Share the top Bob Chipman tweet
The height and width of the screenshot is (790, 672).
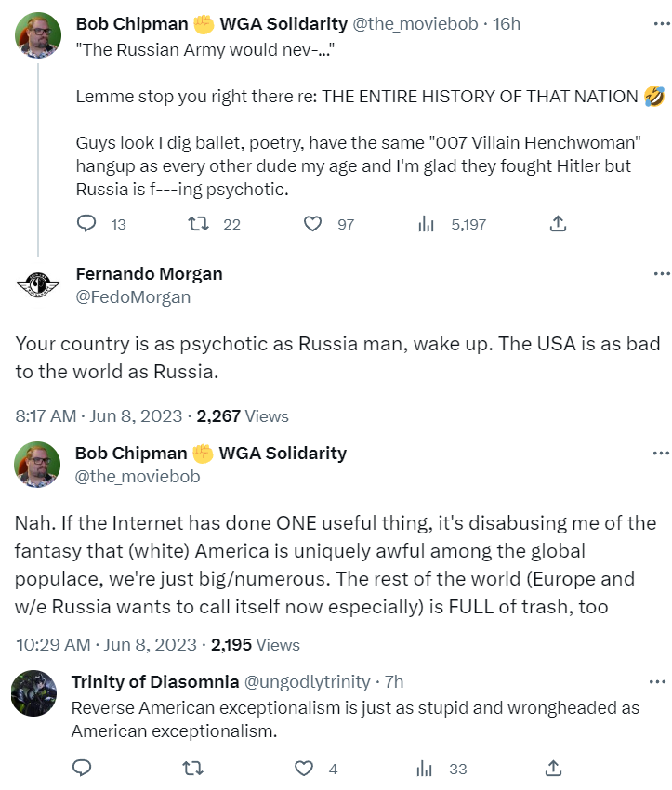click(558, 224)
